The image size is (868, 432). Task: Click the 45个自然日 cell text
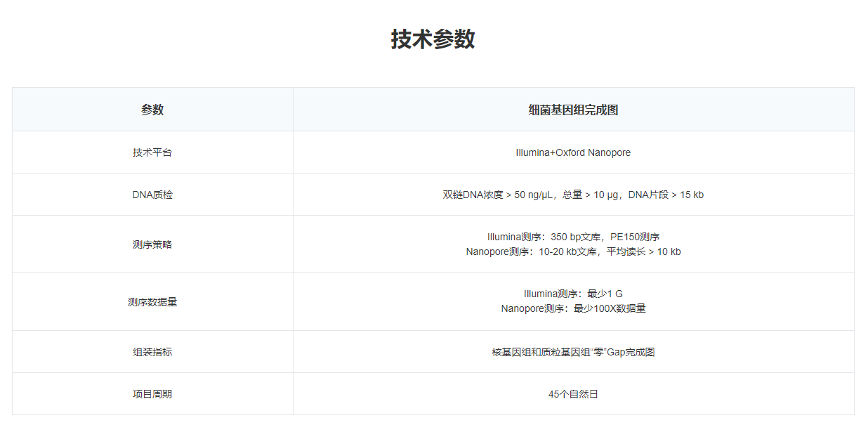[x=573, y=394]
